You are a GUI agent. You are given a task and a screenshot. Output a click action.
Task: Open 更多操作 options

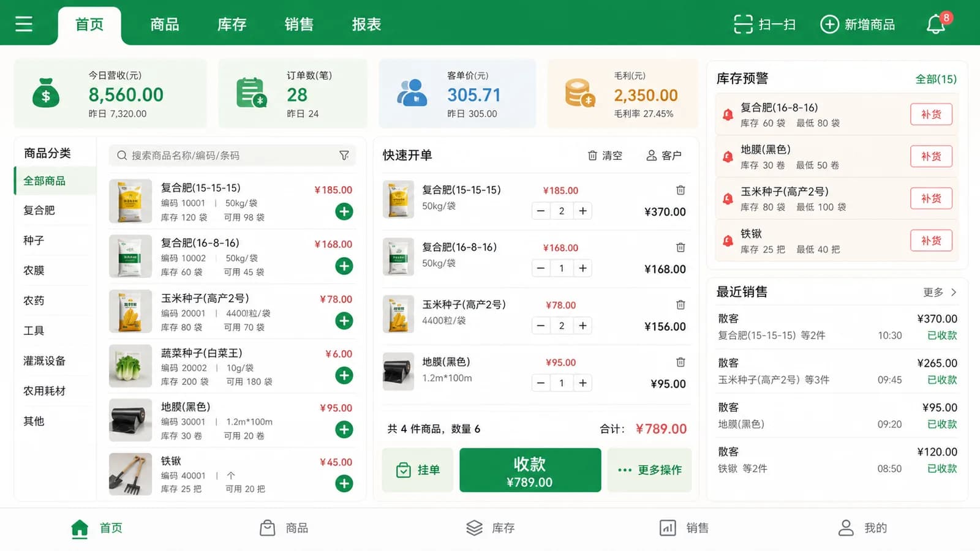click(x=649, y=470)
